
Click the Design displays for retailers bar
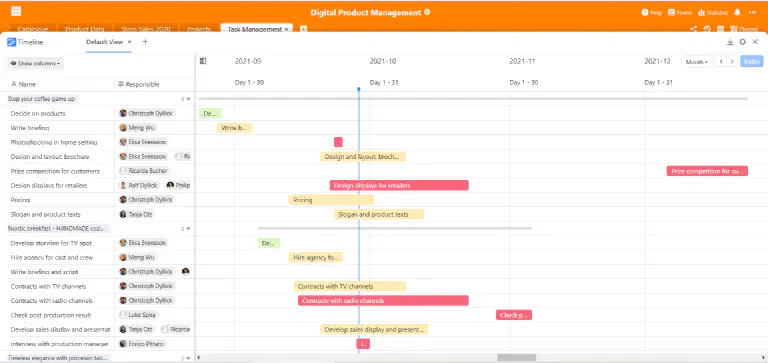(399, 185)
